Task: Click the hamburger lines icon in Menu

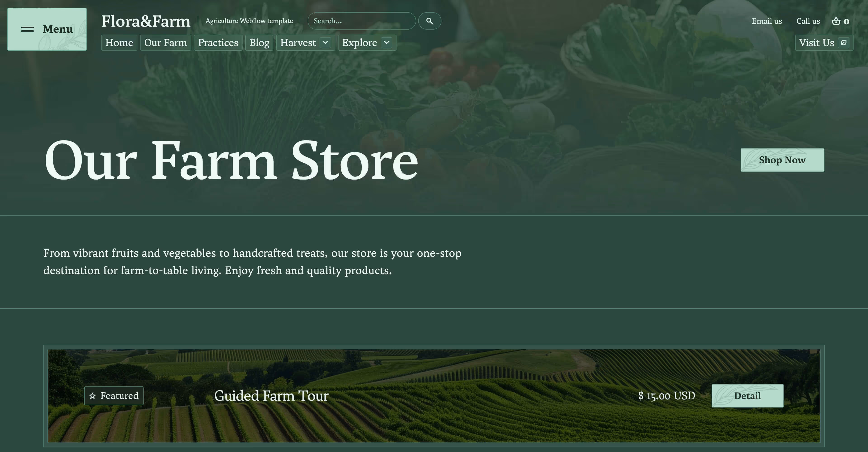Action: [x=27, y=29]
